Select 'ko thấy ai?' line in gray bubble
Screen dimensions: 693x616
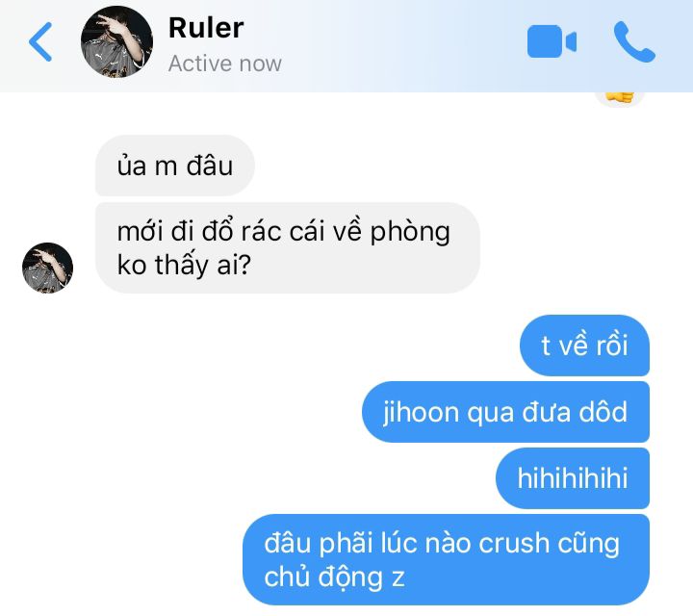click(x=184, y=265)
